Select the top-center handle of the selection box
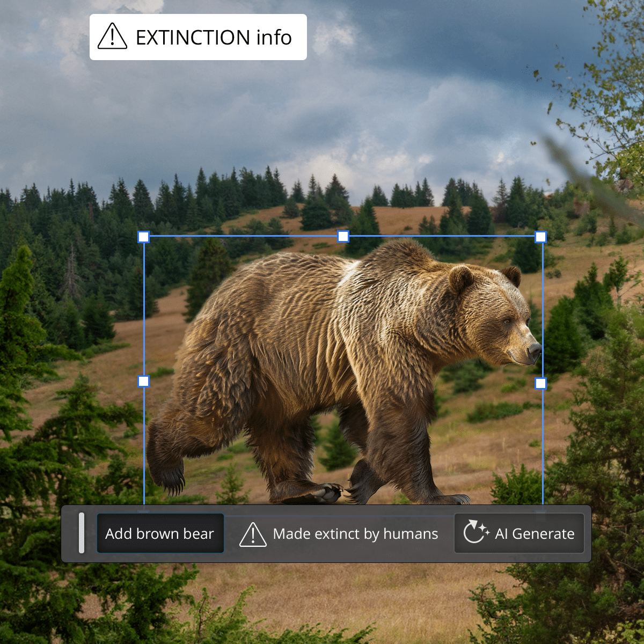 point(343,236)
